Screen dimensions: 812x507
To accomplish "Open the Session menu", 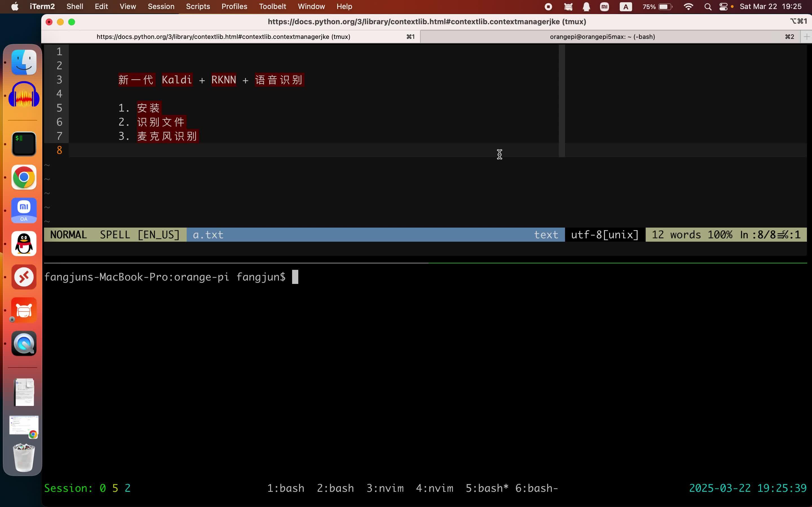I will [x=161, y=7].
